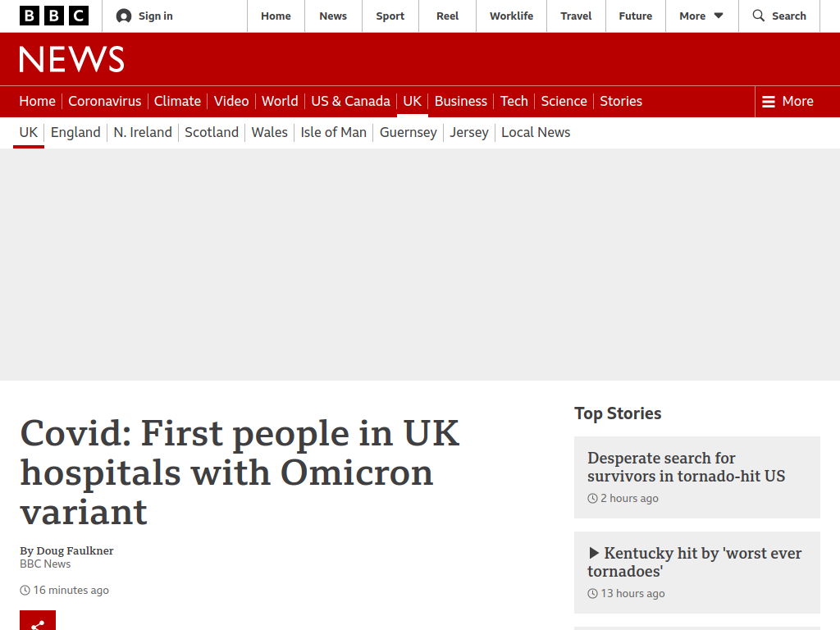Click the BBC NEWS white logo
The width and height of the screenshot is (840, 630).
[72, 59]
